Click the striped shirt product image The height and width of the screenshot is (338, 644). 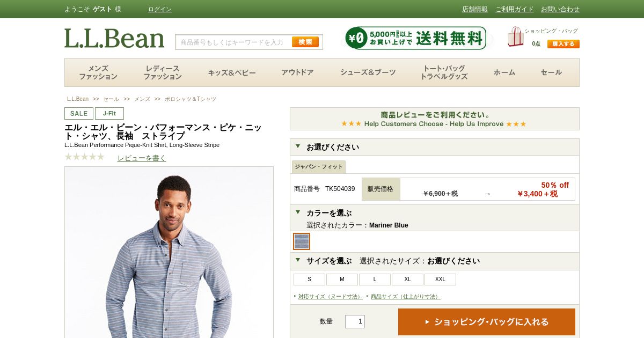(169, 252)
